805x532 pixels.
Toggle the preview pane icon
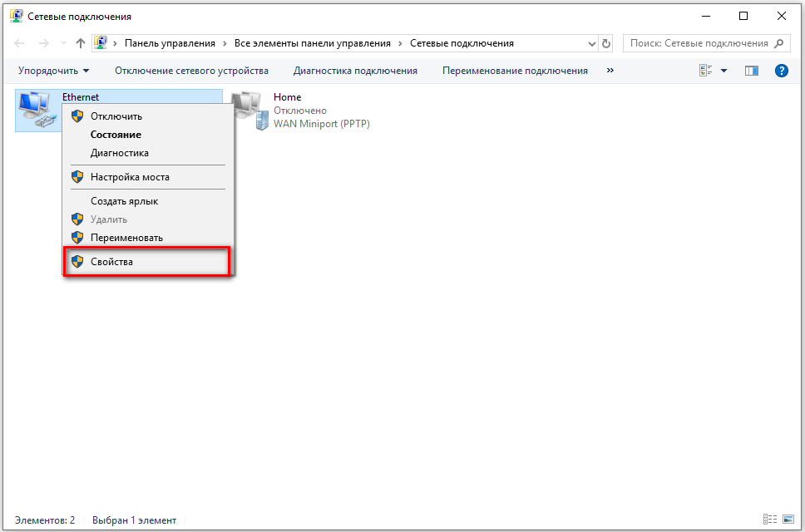[x=751, y=71]
